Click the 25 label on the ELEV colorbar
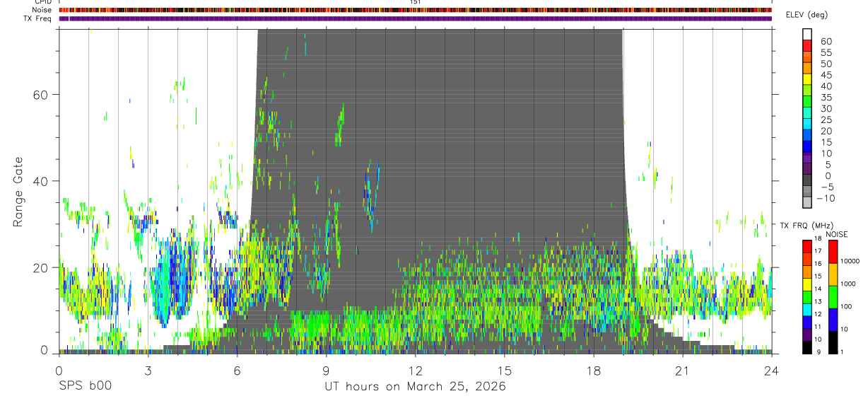Image resolution: width=868 pixels, height=401 pixels. pyautogui.click(x=826, y=120)
